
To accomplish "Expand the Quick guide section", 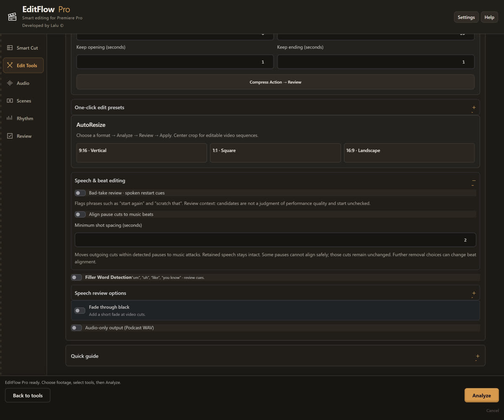I will pos(276,356).
